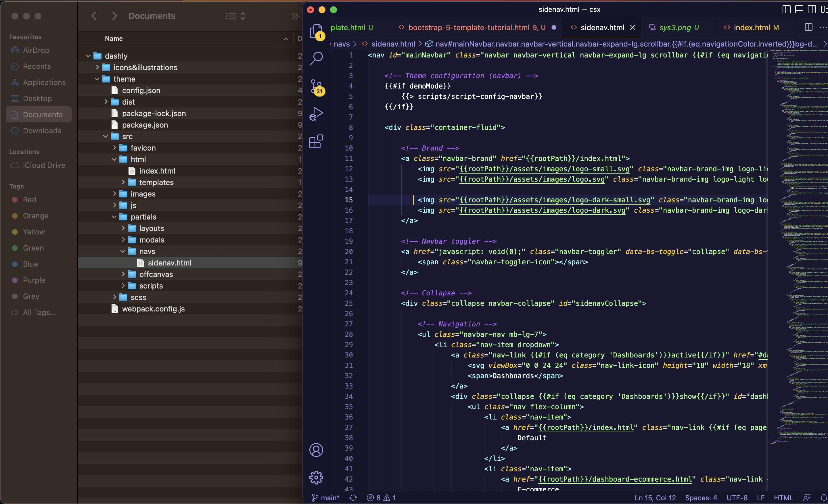828x504 pixels.
Task: Go back in Finder window
Action: pos(94,16)
